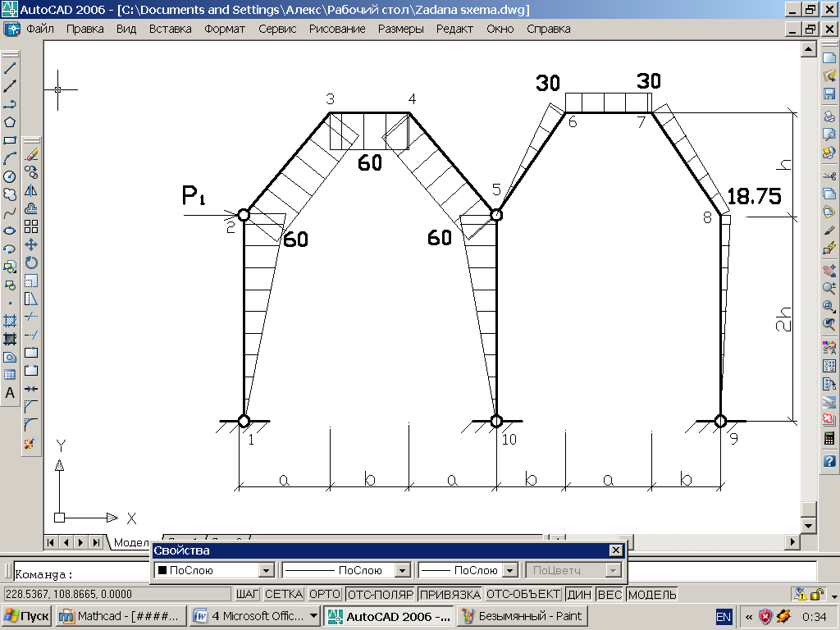Select the Polygon tool
Image resolution: width=840 pixels, height=630 pixels.
click(10, 122)
